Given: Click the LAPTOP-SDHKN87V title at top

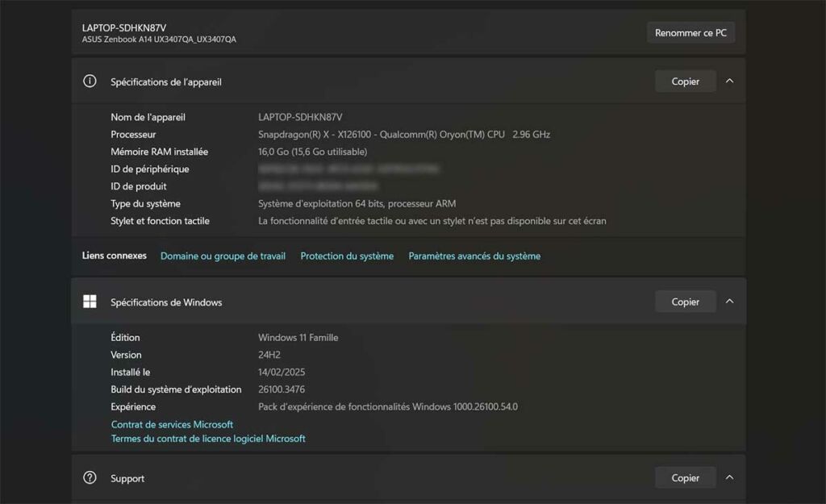Looking at the screenshot, I should (x=124, y=27).
